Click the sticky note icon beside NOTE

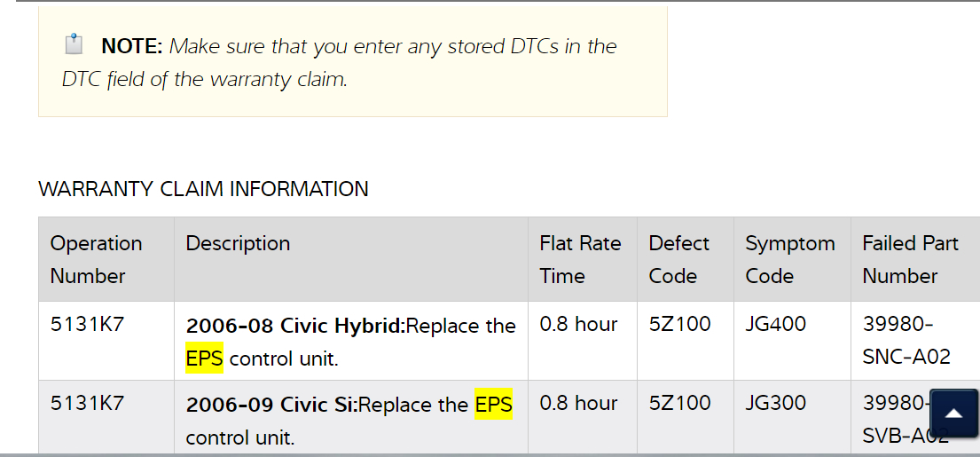(x=74, y=44)
